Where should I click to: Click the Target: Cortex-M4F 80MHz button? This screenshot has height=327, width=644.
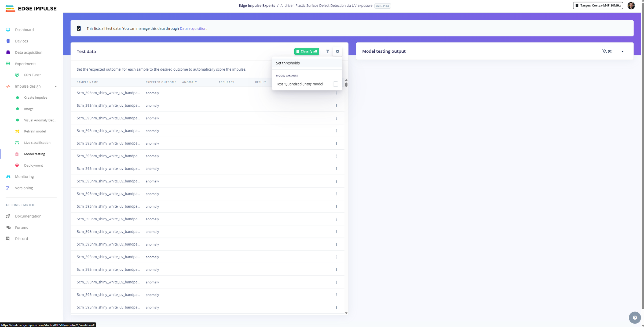(x=598, y=6)
